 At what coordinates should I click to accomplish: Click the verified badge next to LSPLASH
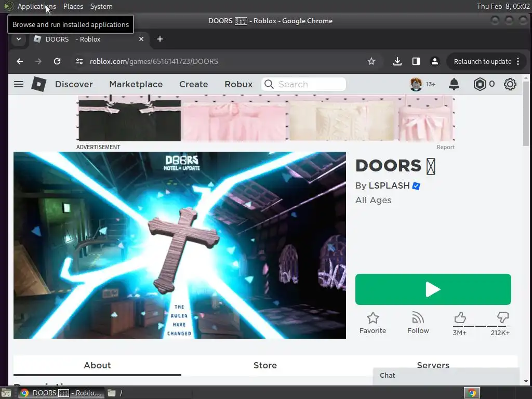coord(416,186)
